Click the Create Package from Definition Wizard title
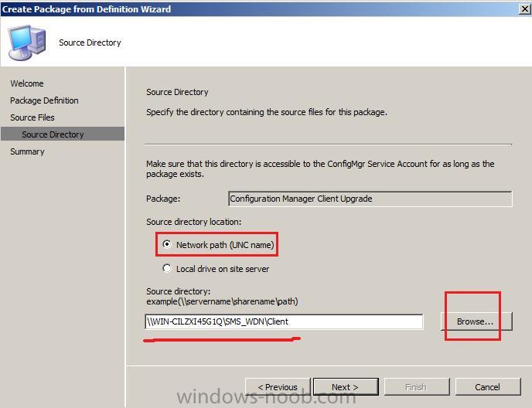532x408 pixels. click(x=87, y=9)
